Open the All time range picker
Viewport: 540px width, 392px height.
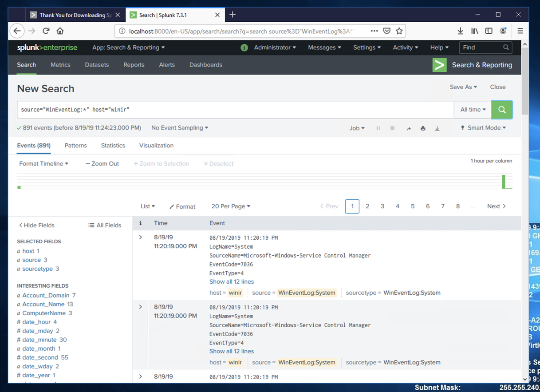pos(473,110)
